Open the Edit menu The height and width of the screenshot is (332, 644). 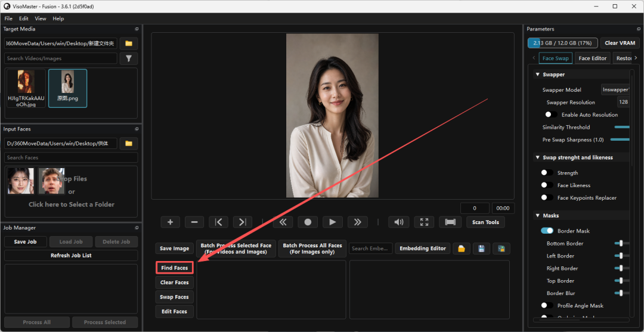tap(24, 18)
